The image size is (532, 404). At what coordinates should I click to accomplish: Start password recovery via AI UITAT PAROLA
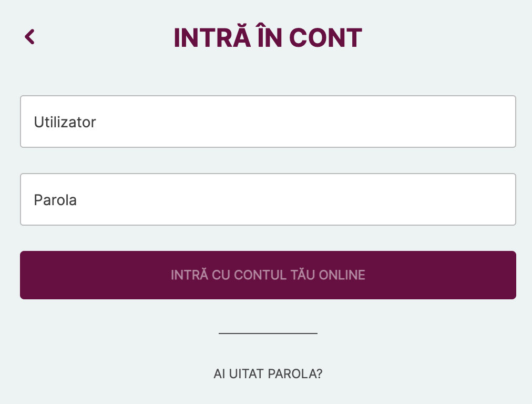(268, 374)
